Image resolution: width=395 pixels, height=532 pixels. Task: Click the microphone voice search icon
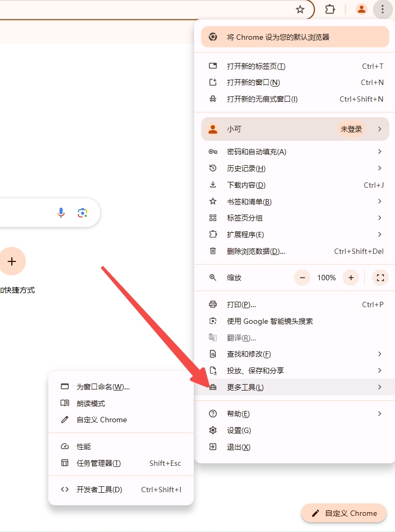tap(61, 212)
